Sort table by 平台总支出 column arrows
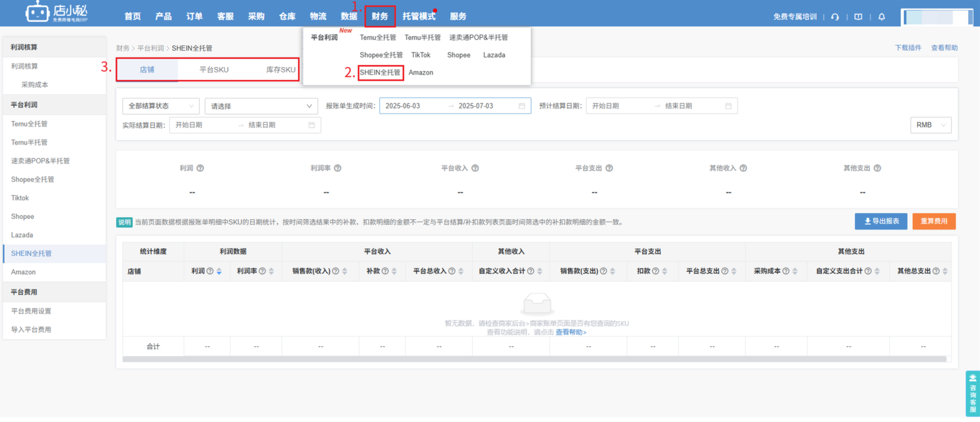 pos(734,271)
